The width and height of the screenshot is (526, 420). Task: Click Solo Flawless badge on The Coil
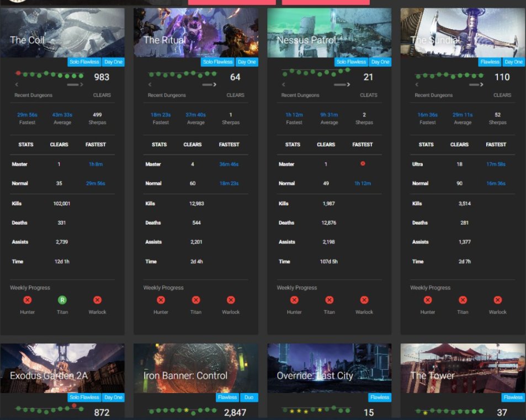point(84,62)
